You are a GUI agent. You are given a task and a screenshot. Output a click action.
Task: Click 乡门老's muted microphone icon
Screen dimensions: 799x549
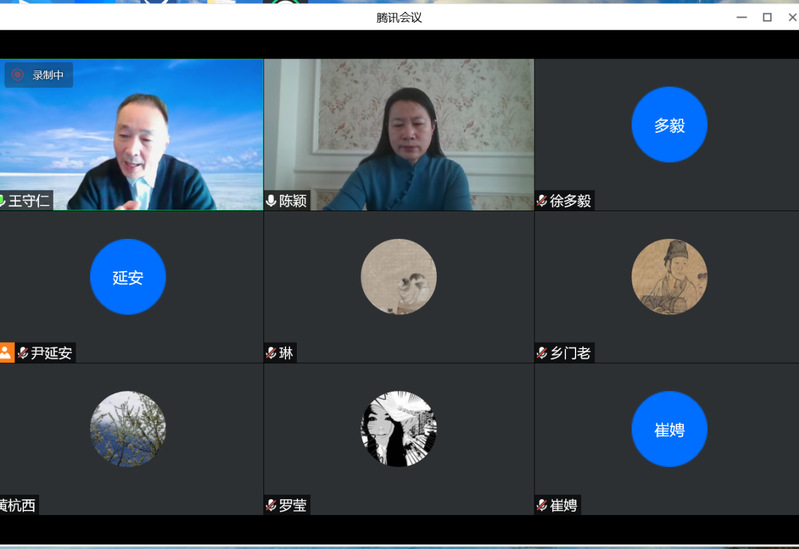pos(542,353)
